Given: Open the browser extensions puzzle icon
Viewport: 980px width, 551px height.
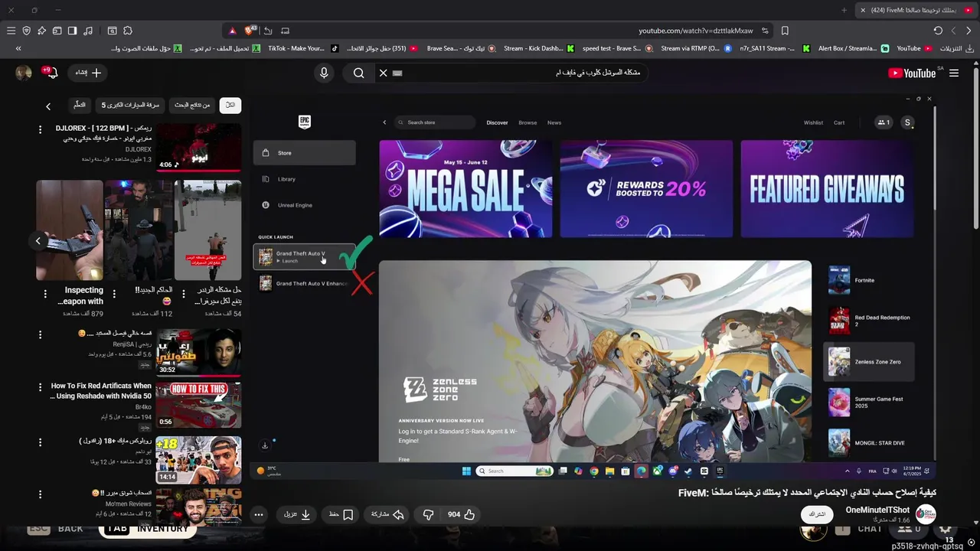Looking at the screenshot, I should coord(128,31).
